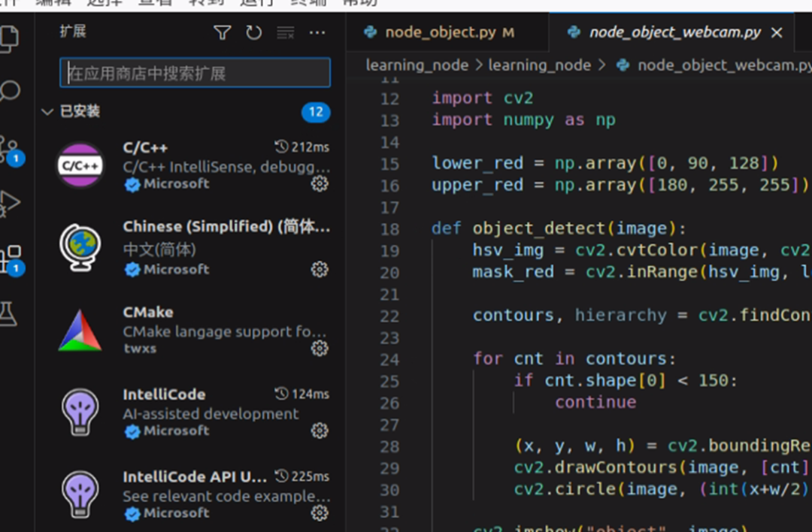Open extensions panel more actions menu
This screenshot has height=532, width=812.
pyautogui.click(x=317, y=32)
